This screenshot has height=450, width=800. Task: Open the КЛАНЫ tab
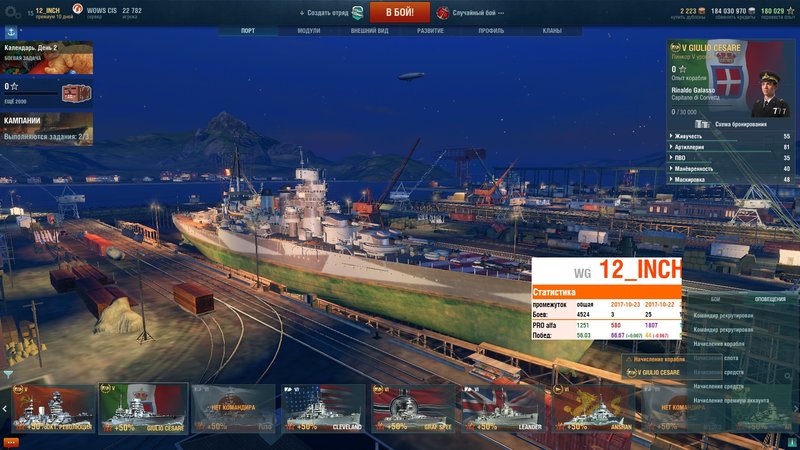[552, 31]
